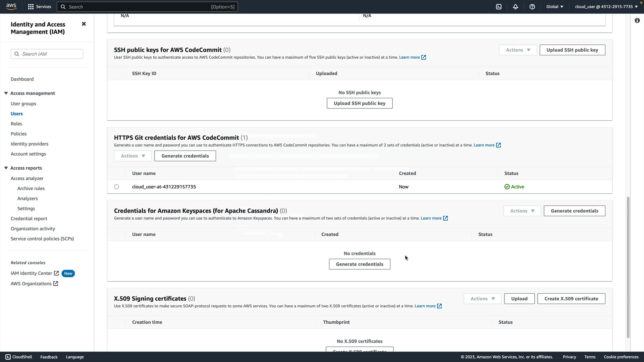644x362 pixels.
Task: Open the notifications bell icon
Action: pos(516,7)
